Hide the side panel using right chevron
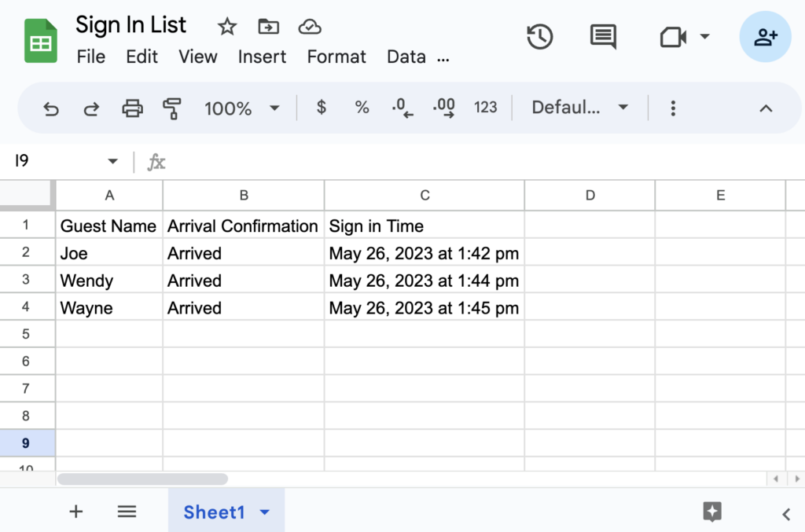805x532 pixels. click(x=785, y=512)
